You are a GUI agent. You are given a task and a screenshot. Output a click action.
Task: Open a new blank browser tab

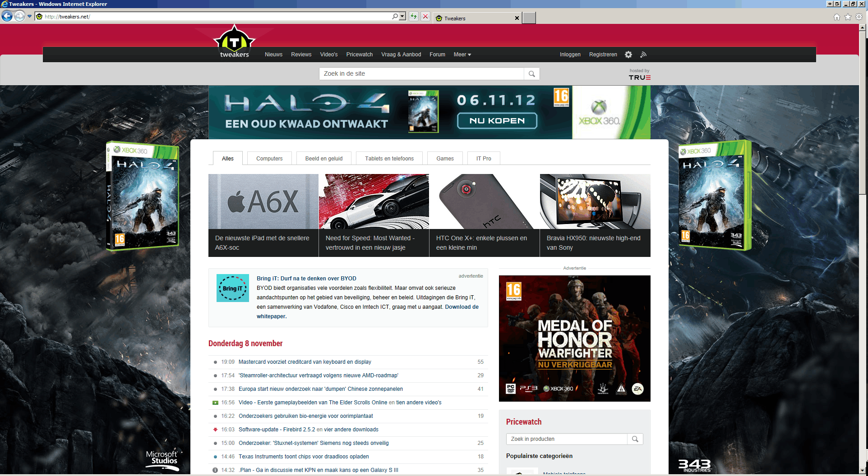click(529, 18)
